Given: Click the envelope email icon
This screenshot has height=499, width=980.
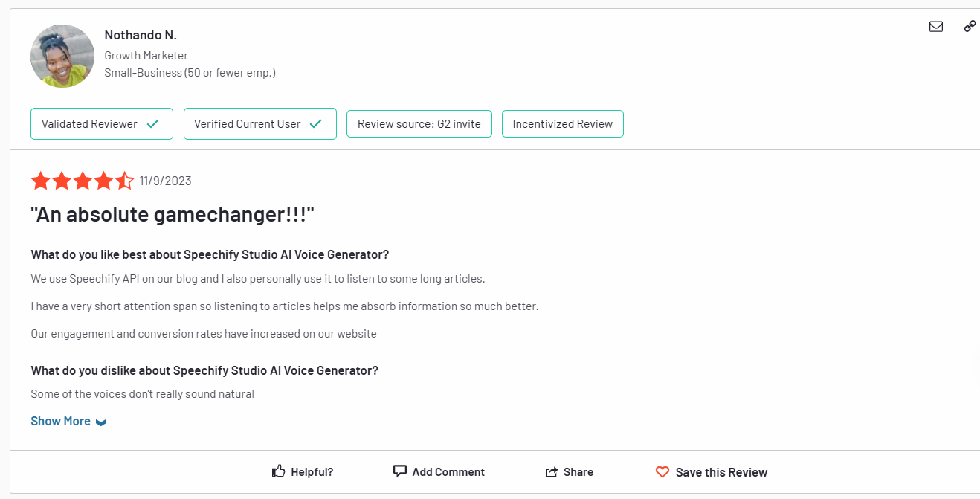Looking at the screenshot, I should coord(936,27).
